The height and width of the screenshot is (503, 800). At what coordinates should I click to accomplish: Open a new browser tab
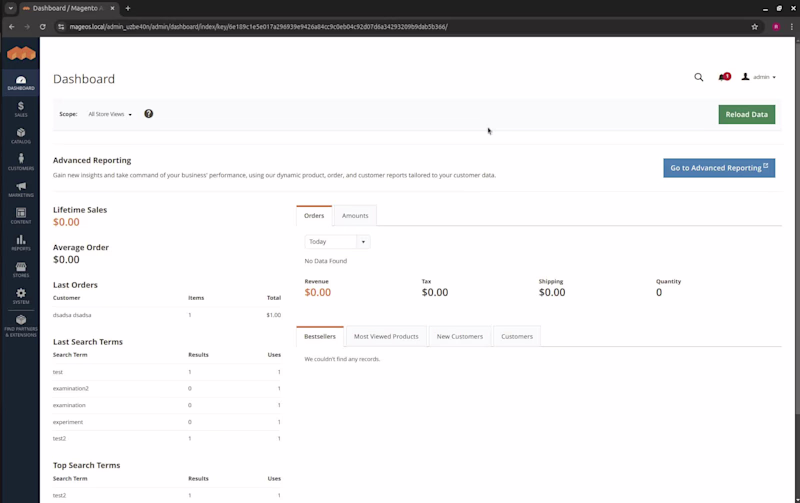pos(128,8)
